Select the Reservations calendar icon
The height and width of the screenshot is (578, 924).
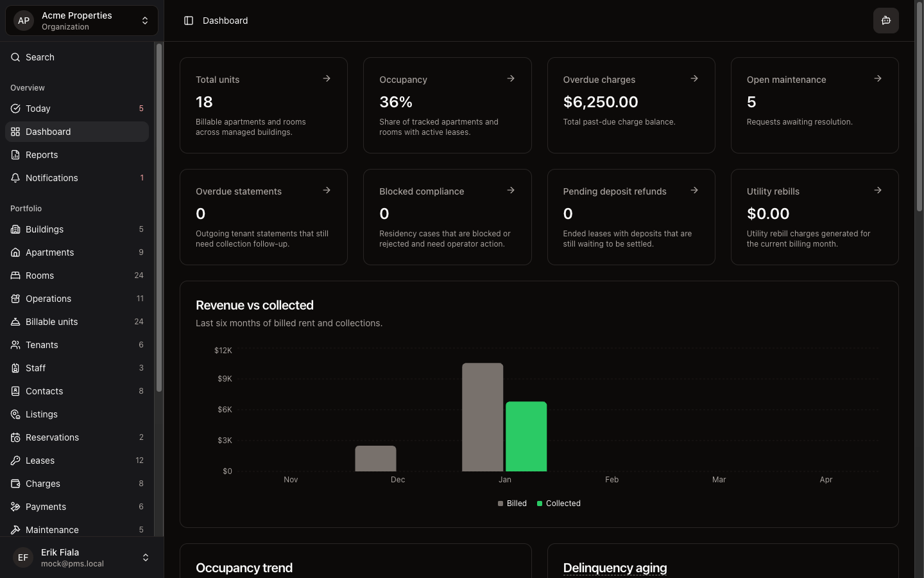(15, 437)
